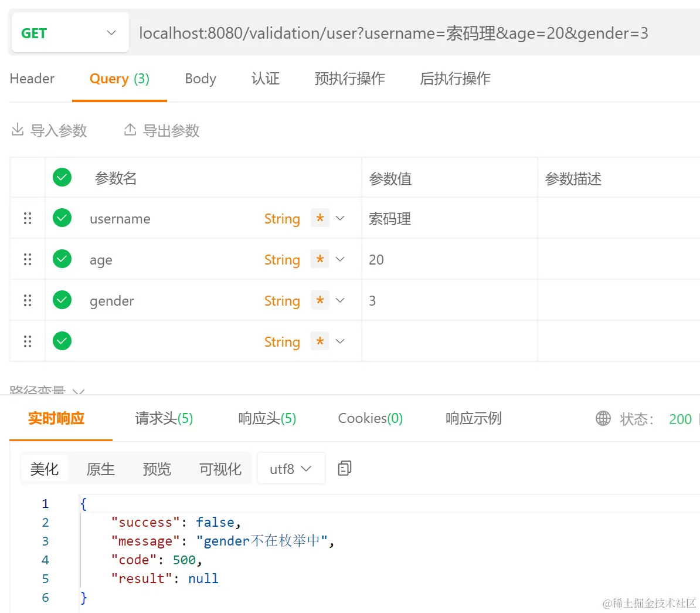The width and height of the screenshot is (700, 613).
Task: Toggle the empty parameter row checkbox
Action: [62, 341]
